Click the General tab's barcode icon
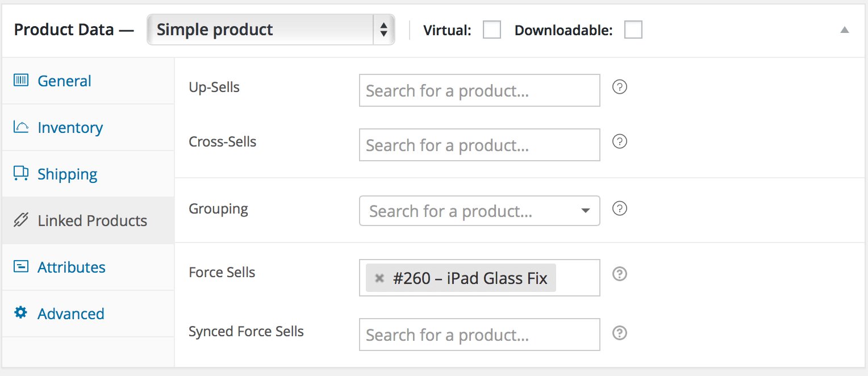This screenshot has width=868, height=376. [20, 80]
